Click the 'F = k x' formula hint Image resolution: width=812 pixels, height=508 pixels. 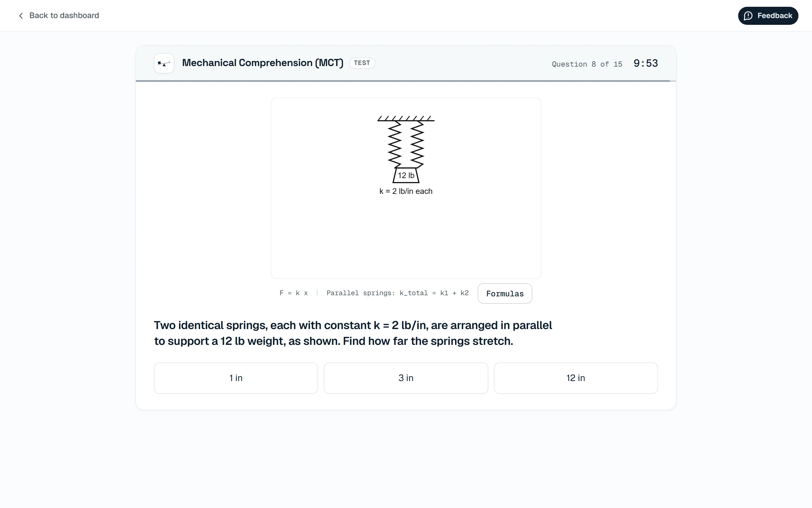tap(294, 293)
